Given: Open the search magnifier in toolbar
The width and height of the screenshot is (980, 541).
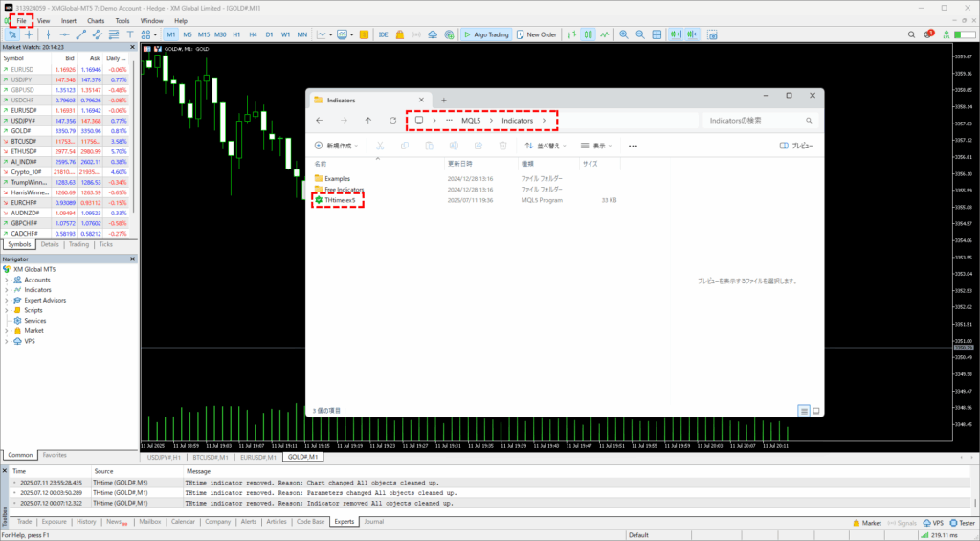Looking at the screenshot, I should [x=911, y=35].
